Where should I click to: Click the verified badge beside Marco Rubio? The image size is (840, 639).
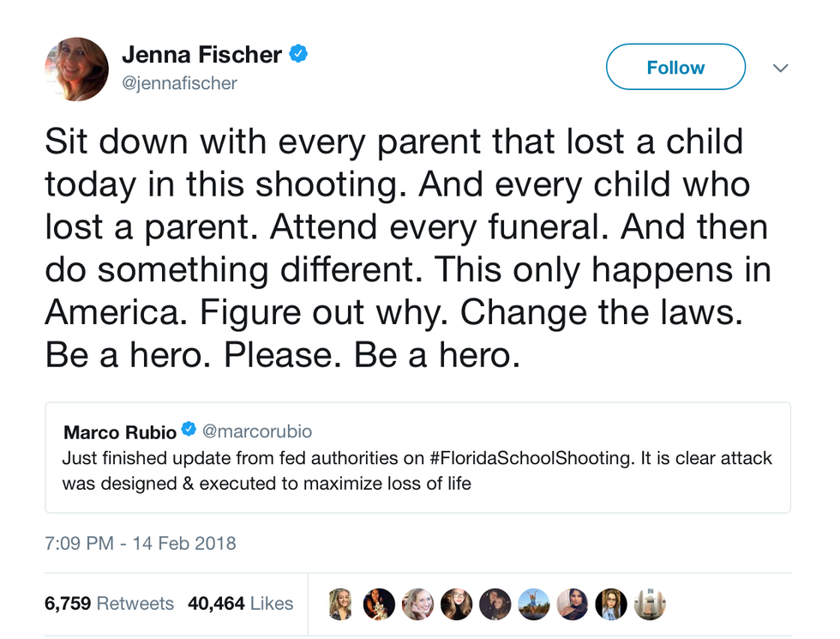pos(189,431)
